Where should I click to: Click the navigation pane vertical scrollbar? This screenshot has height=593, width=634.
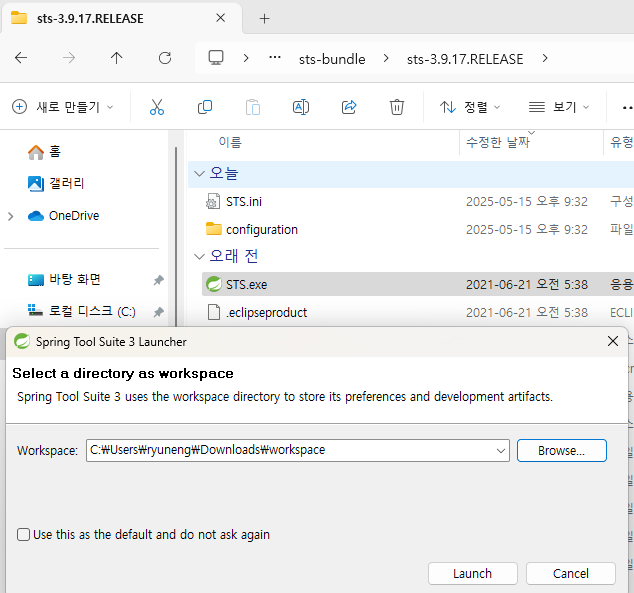coord(176,236)
